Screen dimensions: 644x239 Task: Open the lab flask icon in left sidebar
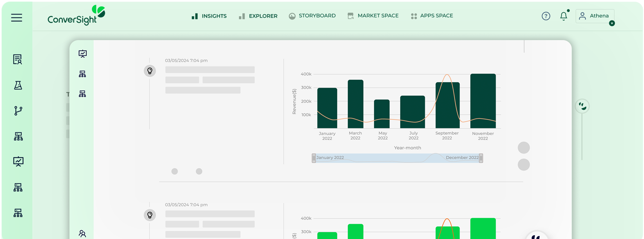click(x=18, y=85)
